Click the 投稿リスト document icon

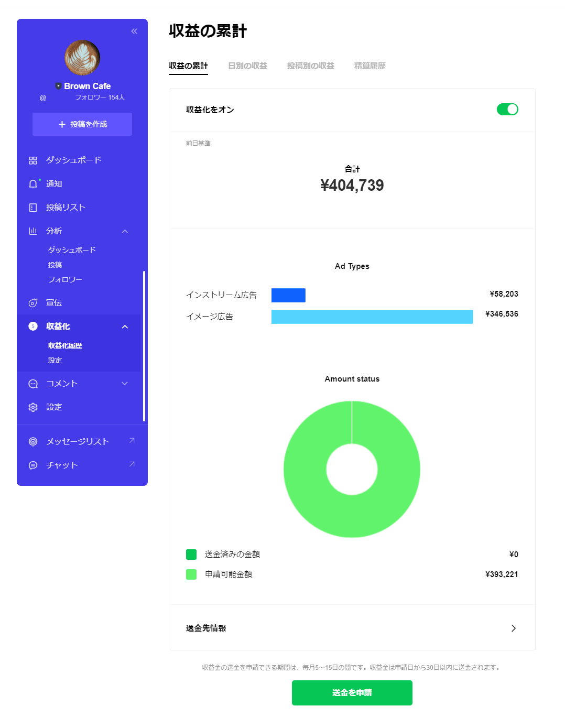[x=33, y=208]
